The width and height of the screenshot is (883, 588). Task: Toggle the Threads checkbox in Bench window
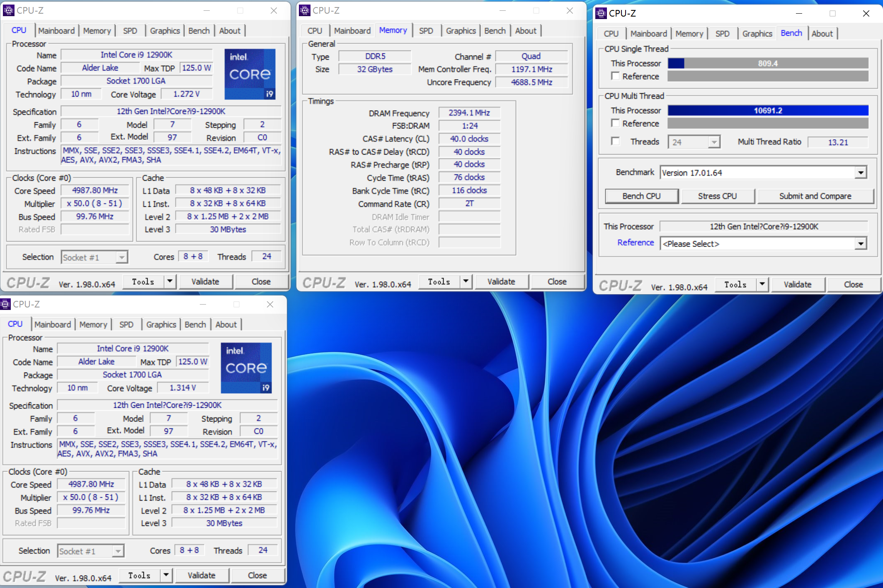(x=616, y=142)
